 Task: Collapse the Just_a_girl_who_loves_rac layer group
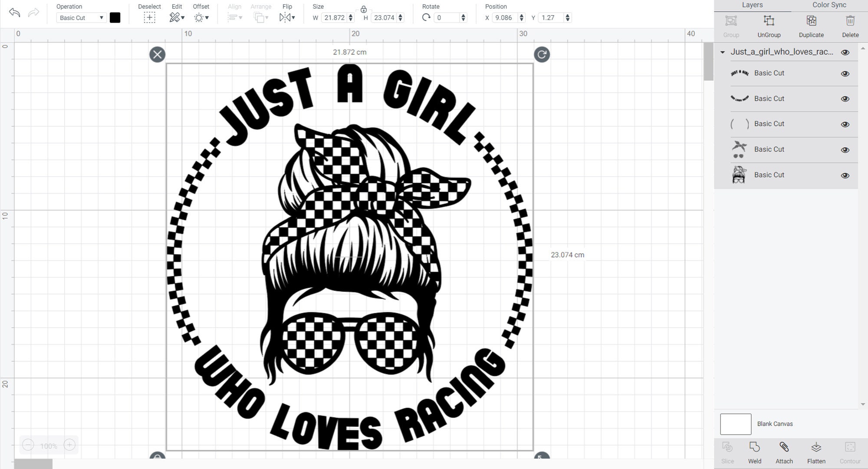click(x=722, y=52)
